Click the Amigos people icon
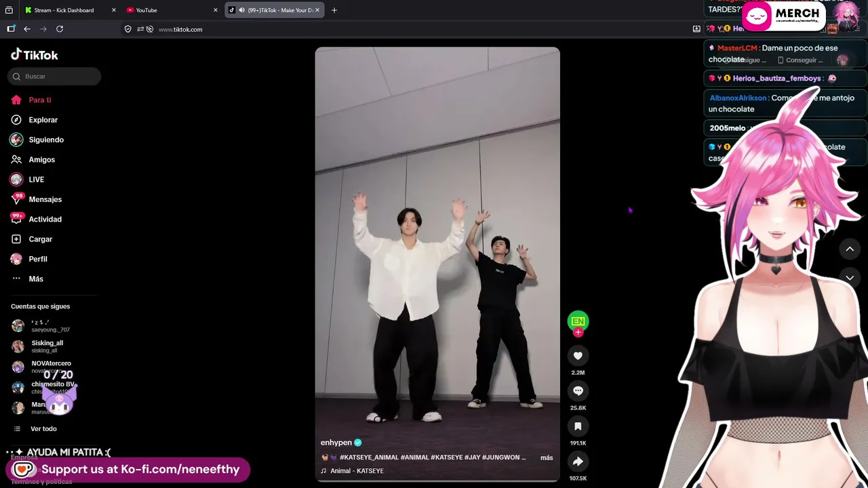This screenshot has width=868, height=488. click(16, 160)
